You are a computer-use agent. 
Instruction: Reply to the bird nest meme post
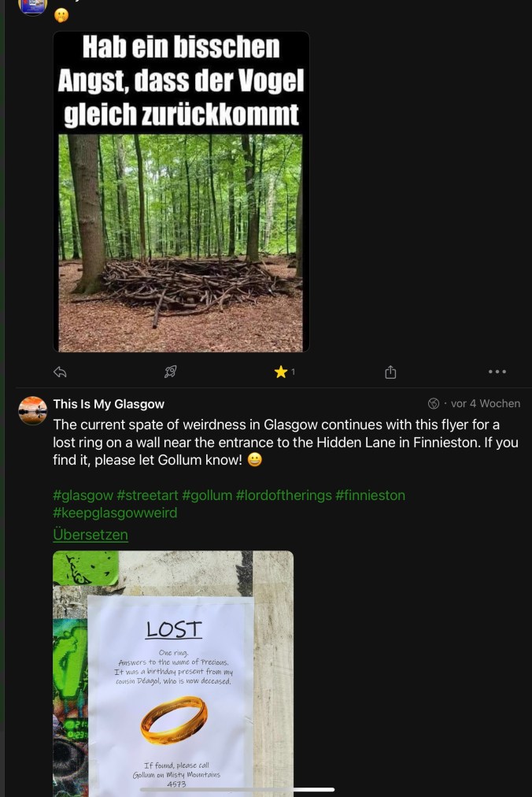pos(60,372)
